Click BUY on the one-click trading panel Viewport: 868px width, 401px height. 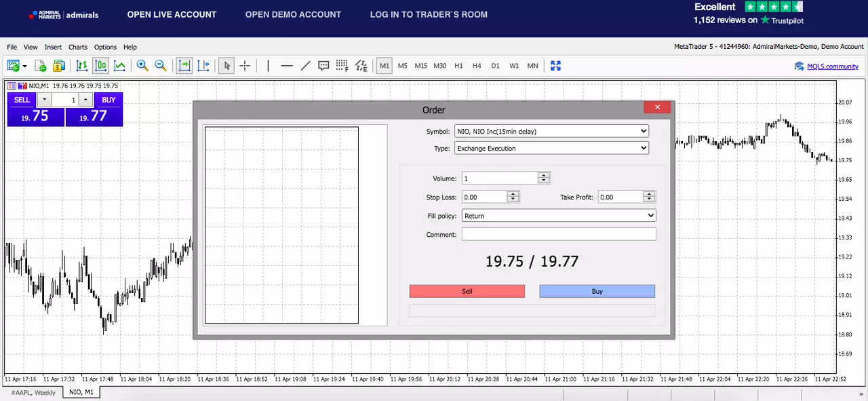click(x=108, y=100)
